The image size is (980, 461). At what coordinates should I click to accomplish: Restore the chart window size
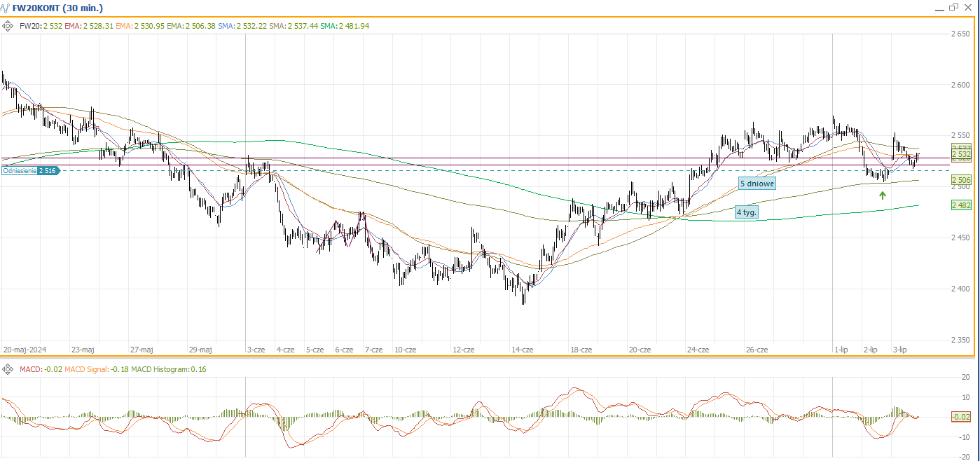pos(953,7)
